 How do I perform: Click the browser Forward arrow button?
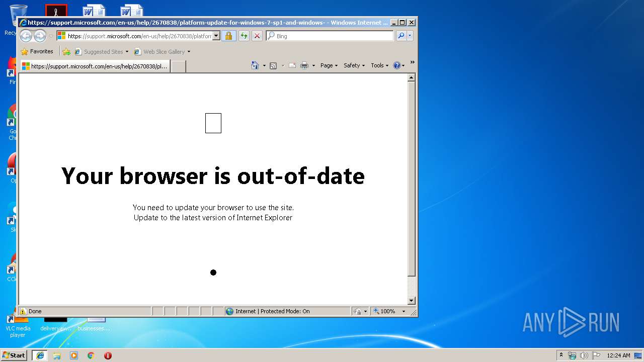(x=40, y=36)
